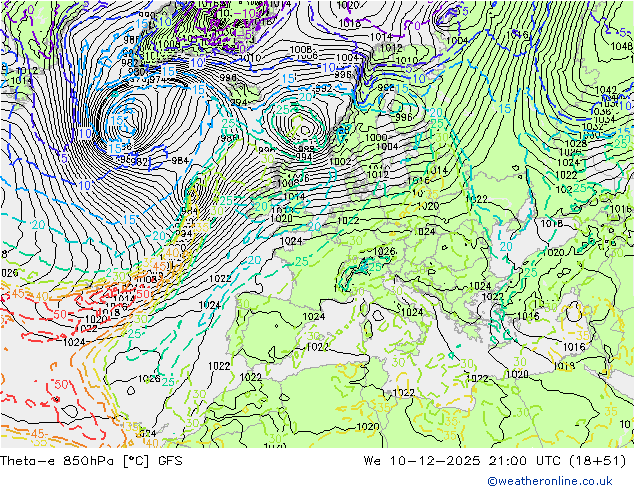Click the 'Theta-e 850hPa [°C] GFS' caption
This screenshot has width=634, height=490.
coord(91,460)
